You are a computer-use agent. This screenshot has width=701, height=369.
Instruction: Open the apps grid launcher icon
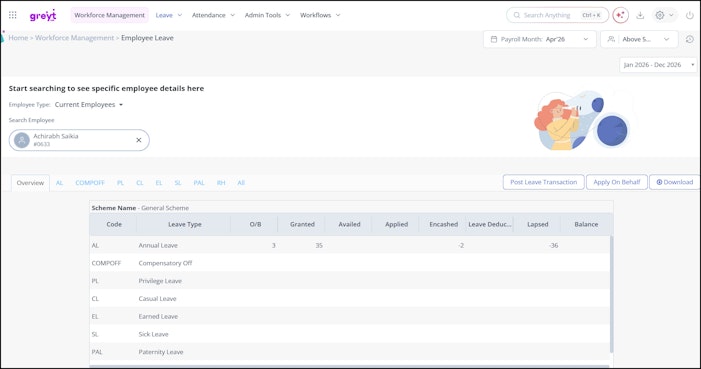click(x=13, y=15)
